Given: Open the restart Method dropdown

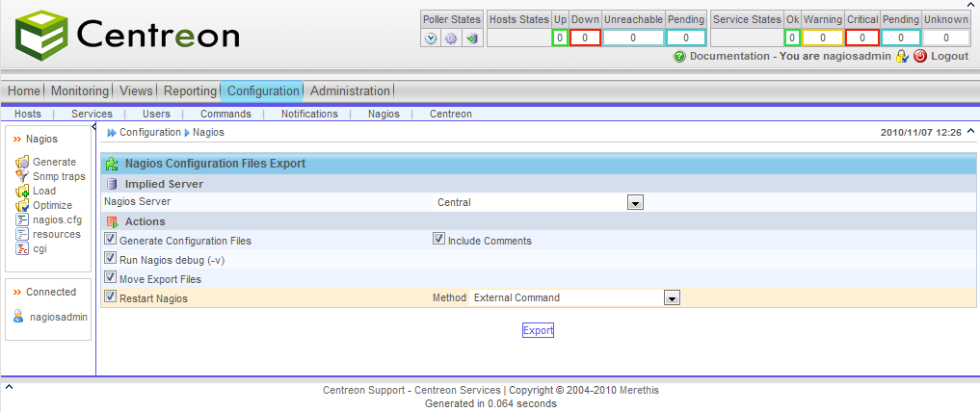Looking at the screenshot, I should (575, 298).
